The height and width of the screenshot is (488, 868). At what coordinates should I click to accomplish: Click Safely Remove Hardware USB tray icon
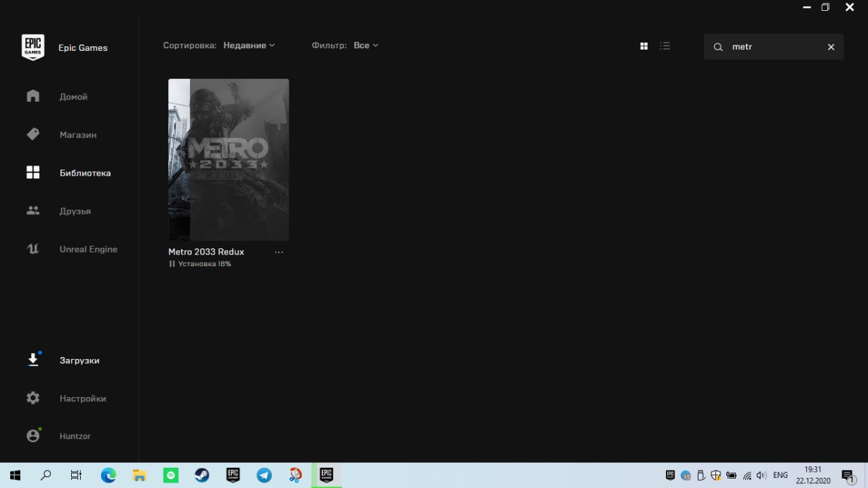(x=701, y=475)
